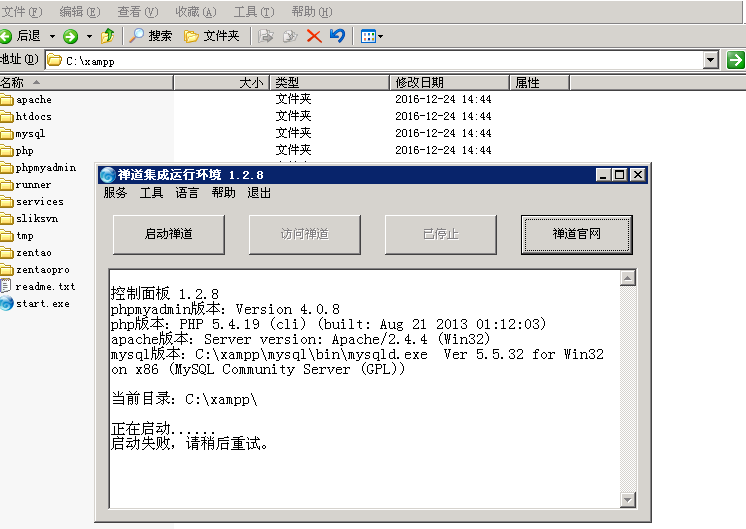The height and width of the screenshot is (529, 746).
Task: Click the 退出 menu in 禅道 window
Action: click(259, 193)
